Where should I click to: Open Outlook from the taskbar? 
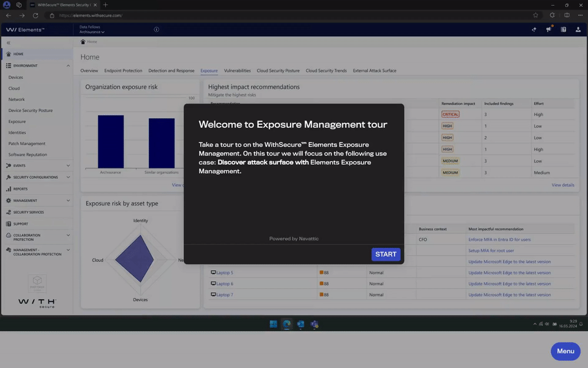[300, 324]
